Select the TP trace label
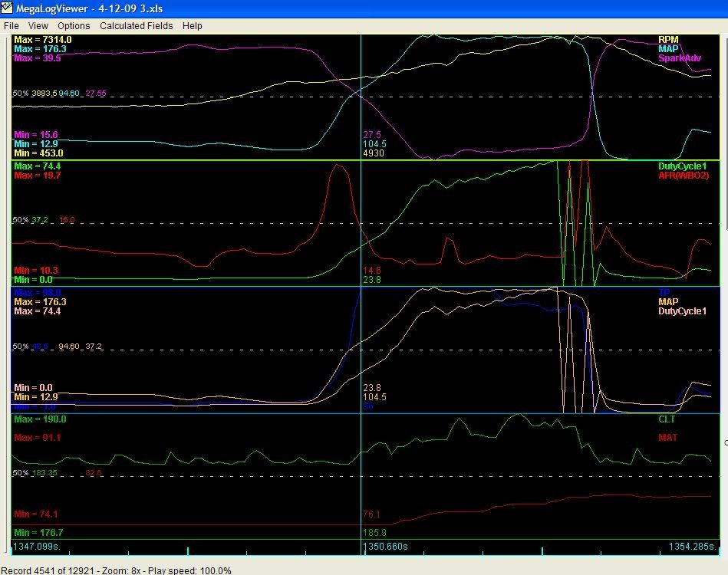Image resolution: width=728 pixels, height=575 pixels. pyautogui.click(x=664, y=292)
